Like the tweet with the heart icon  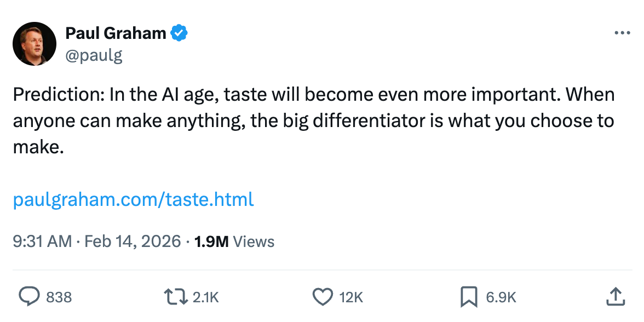(324, 297)
